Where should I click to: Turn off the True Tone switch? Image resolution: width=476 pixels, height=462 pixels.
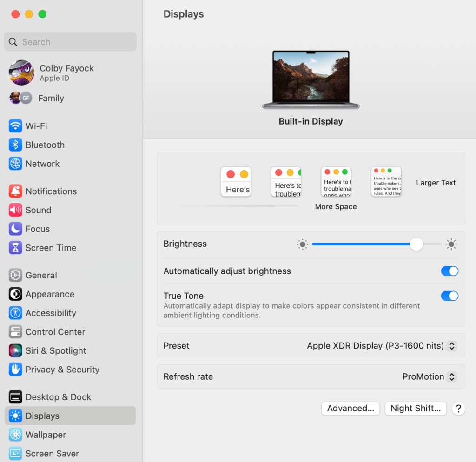450,296
